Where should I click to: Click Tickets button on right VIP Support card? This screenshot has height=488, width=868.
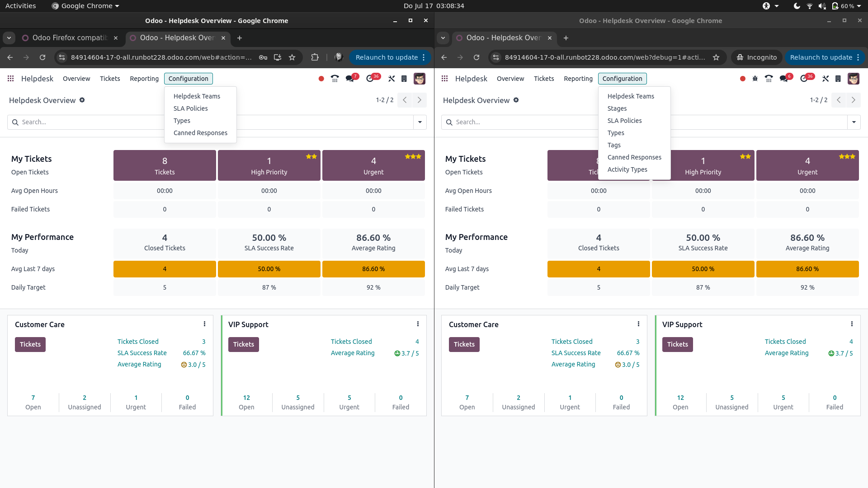coord(678,344)
